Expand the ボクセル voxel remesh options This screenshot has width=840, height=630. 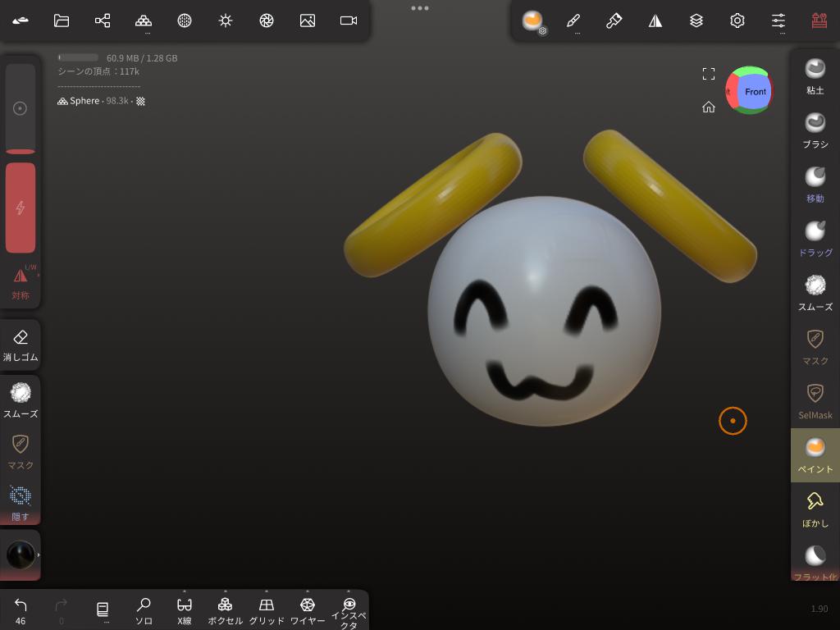[225, 592]
